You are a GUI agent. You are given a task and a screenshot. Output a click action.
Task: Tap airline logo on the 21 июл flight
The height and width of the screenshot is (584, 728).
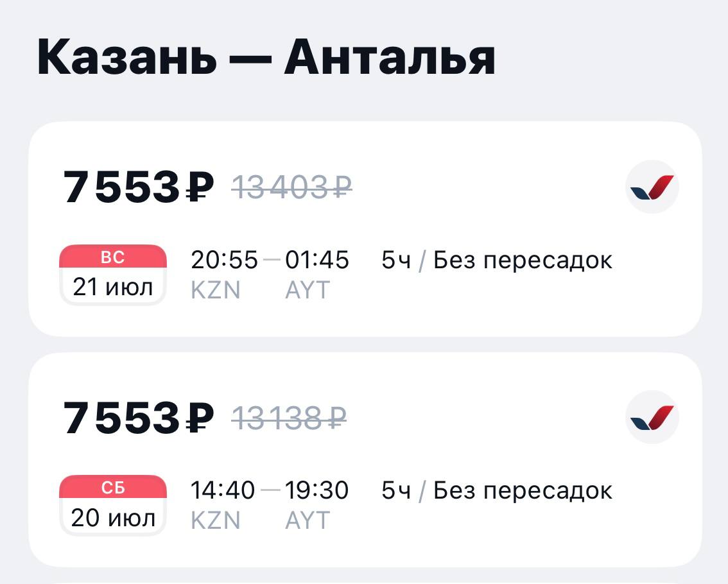(652, 187)
